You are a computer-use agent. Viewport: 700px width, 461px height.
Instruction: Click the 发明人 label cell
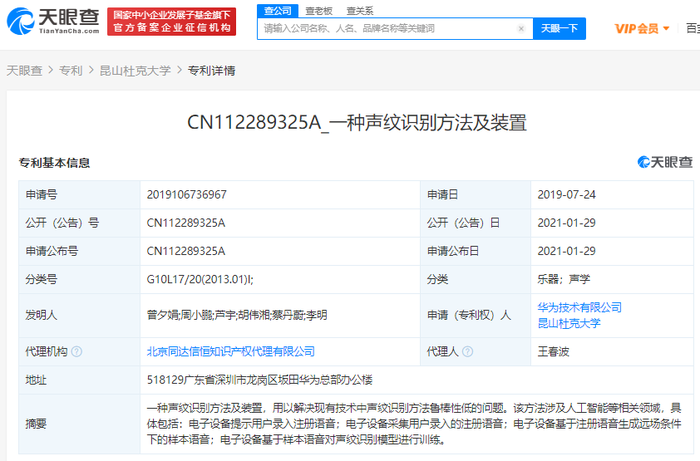pos(79,315)
